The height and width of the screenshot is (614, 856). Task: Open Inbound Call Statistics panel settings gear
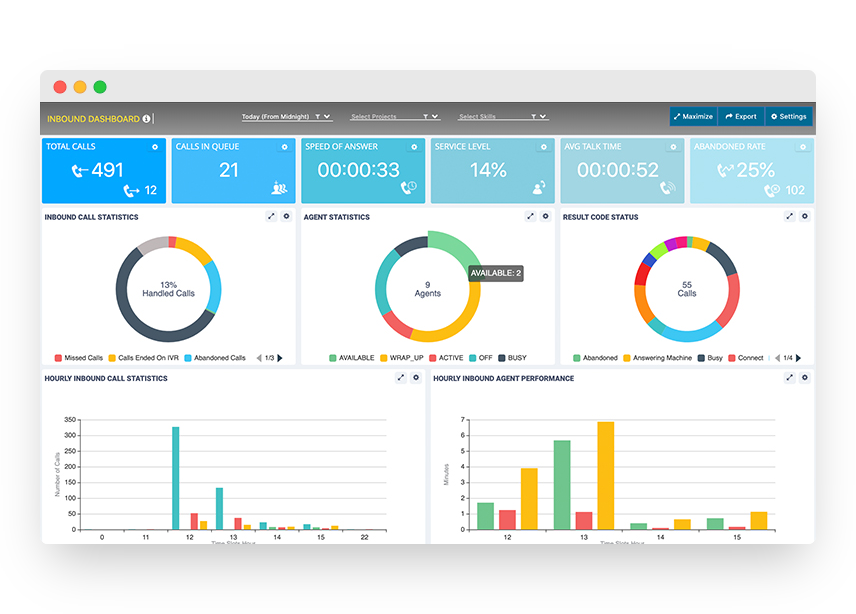pos(286,216)
